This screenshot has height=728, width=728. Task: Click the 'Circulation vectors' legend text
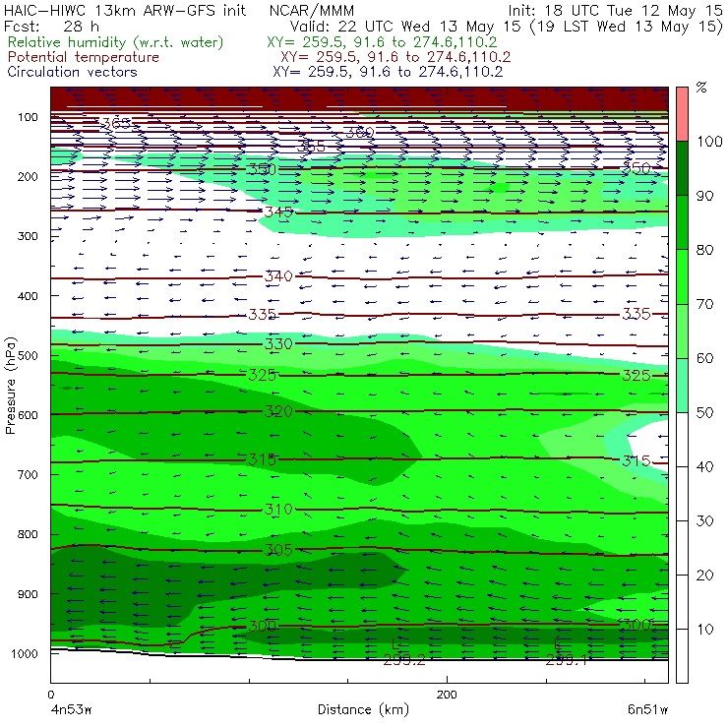click(72, 72)
